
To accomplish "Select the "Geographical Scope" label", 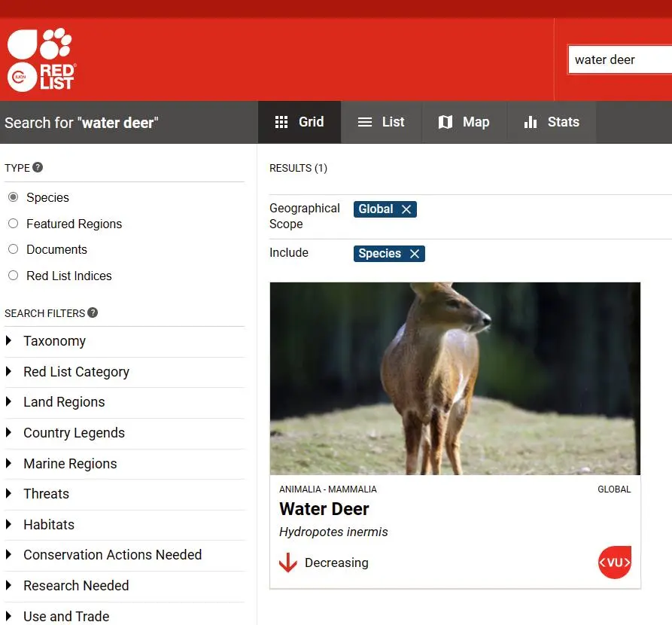I will click(305, 216).
